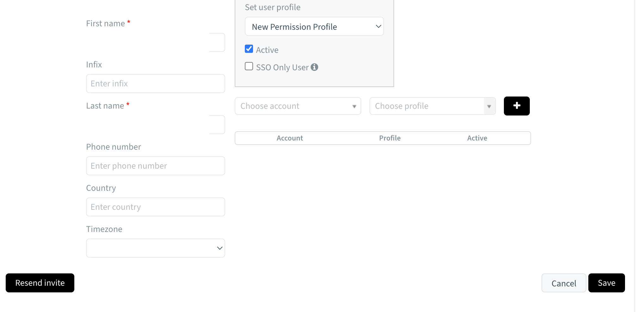This screenshot has width=644, height=312.
Task: Click the New Permission Profile dropdown chevron
Action: tap(378, 27)
